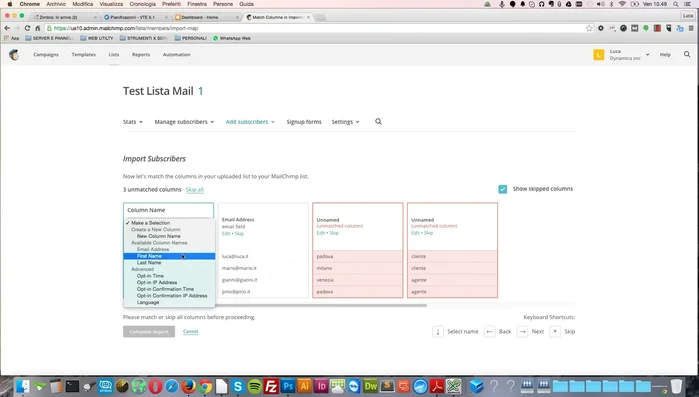
Task: Pick the Language option in dropdown
Action: coord(169,303)
